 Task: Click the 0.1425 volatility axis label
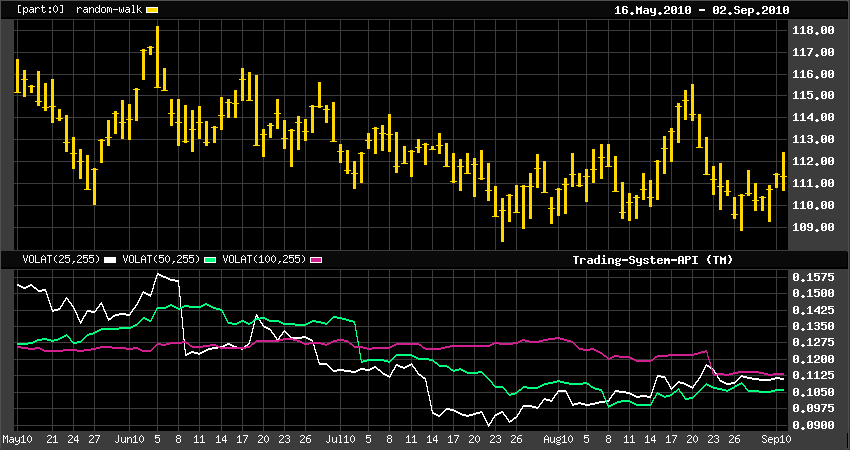[813, 310]
